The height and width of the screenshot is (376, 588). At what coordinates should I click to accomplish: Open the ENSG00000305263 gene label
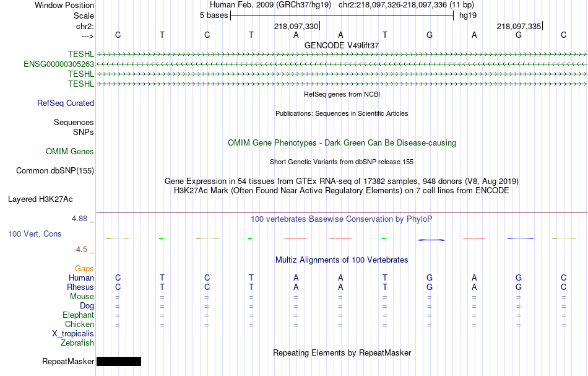[59, 64]
